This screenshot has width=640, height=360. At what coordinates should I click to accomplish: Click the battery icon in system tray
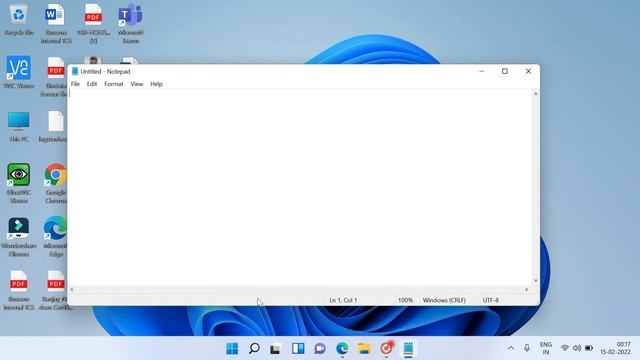pos(589,348)
